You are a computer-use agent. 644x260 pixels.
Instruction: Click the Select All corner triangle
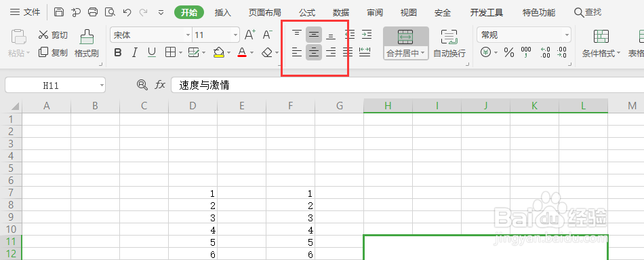15,107
